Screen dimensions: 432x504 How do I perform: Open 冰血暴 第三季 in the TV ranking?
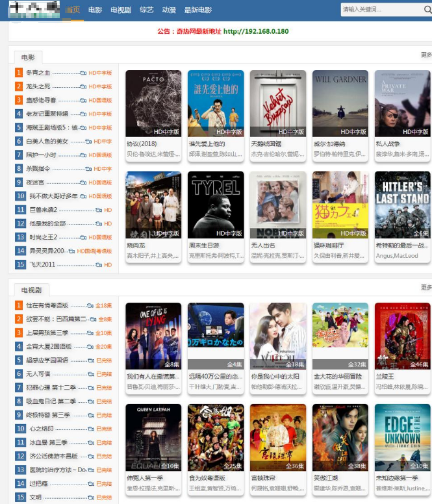click(48, 442)
